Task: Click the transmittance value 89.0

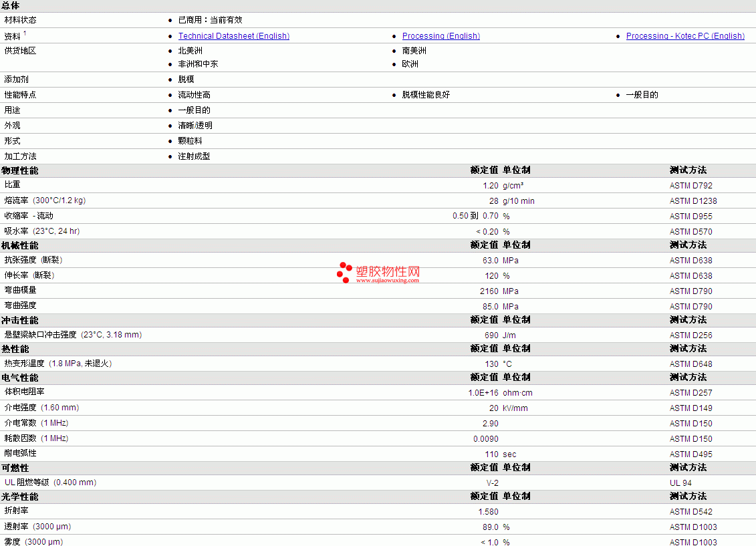Action: coord(491,527)
